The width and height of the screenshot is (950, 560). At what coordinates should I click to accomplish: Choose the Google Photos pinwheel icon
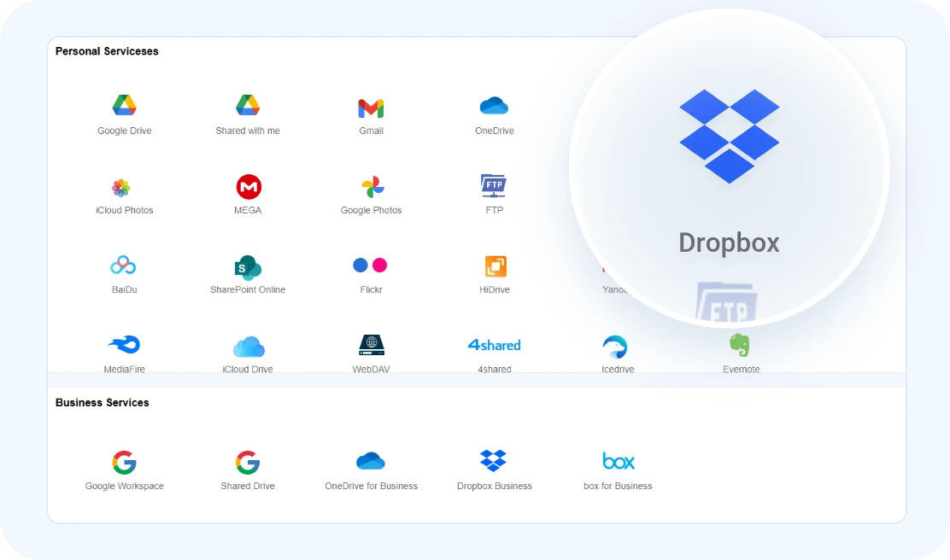point(372,187)
